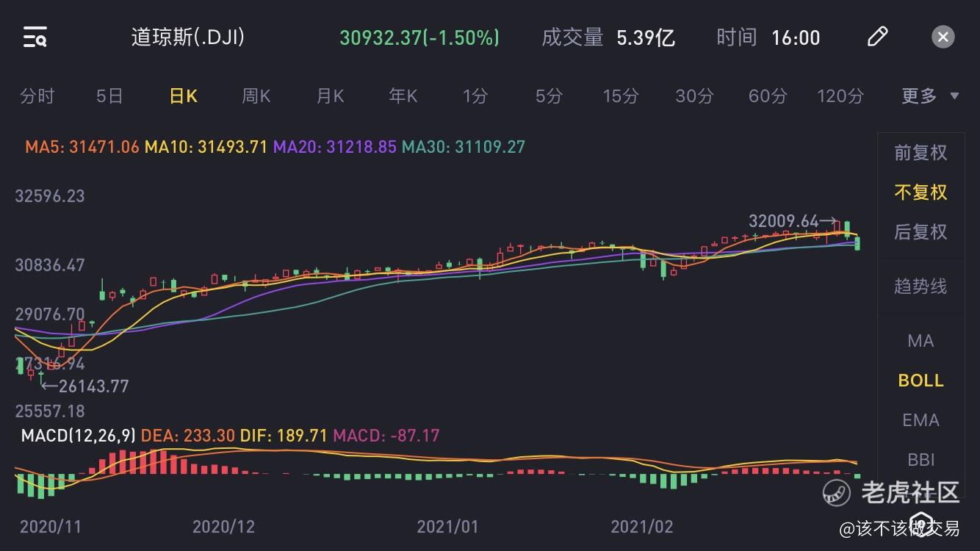Tap the 32009.64 high price marker
Screen dimensions: 980x551
[x=783, y=221]
